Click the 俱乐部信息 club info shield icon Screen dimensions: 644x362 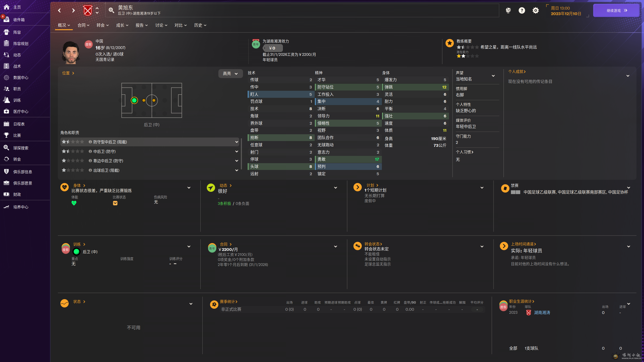[x=7, y=172]
